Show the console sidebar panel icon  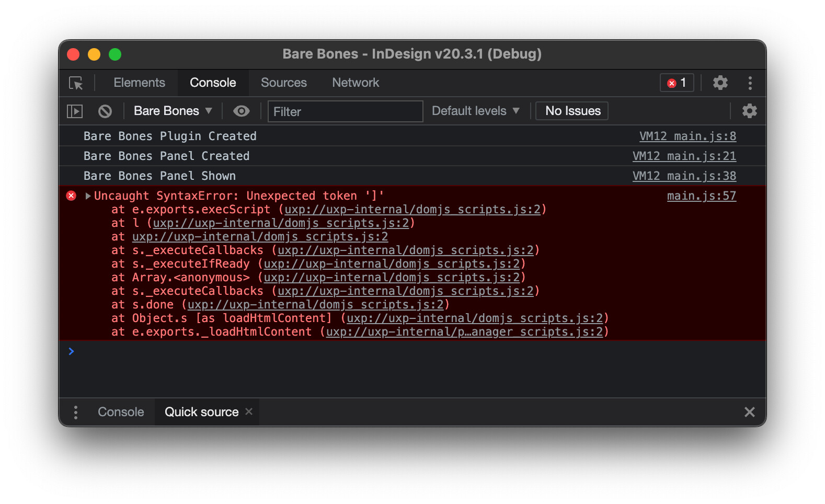click(75, 111)
